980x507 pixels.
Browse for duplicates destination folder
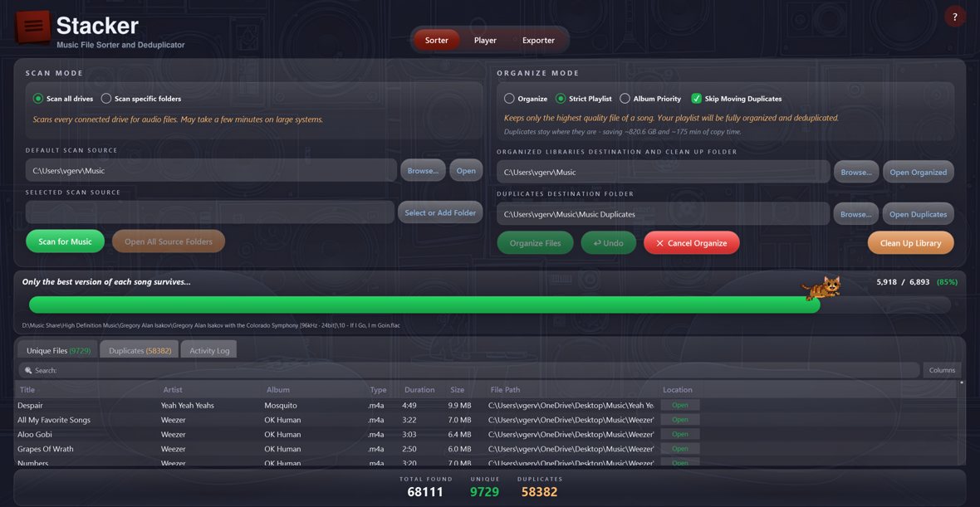pos(856,214)
